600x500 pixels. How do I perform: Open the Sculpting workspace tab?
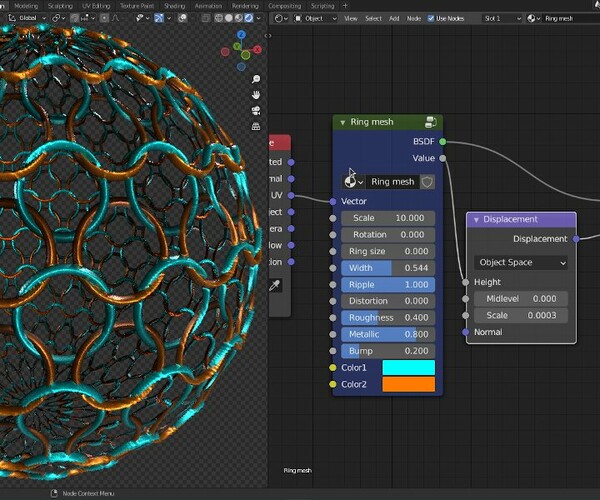(60, 6)
